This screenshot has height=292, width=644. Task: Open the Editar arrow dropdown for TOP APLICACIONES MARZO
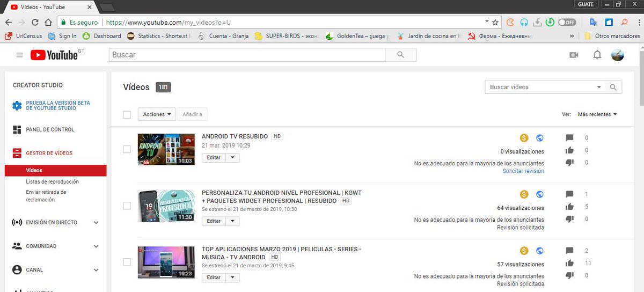pos(232,278)
